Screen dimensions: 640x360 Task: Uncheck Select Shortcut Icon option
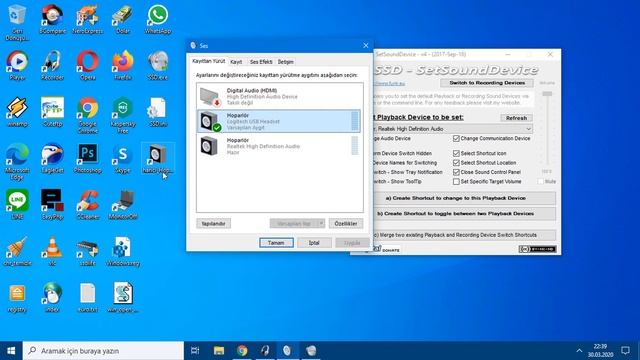[456, 153]
